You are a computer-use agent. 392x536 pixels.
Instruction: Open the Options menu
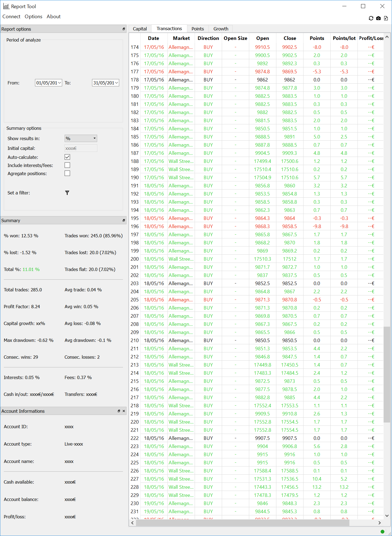pos(33,17)
